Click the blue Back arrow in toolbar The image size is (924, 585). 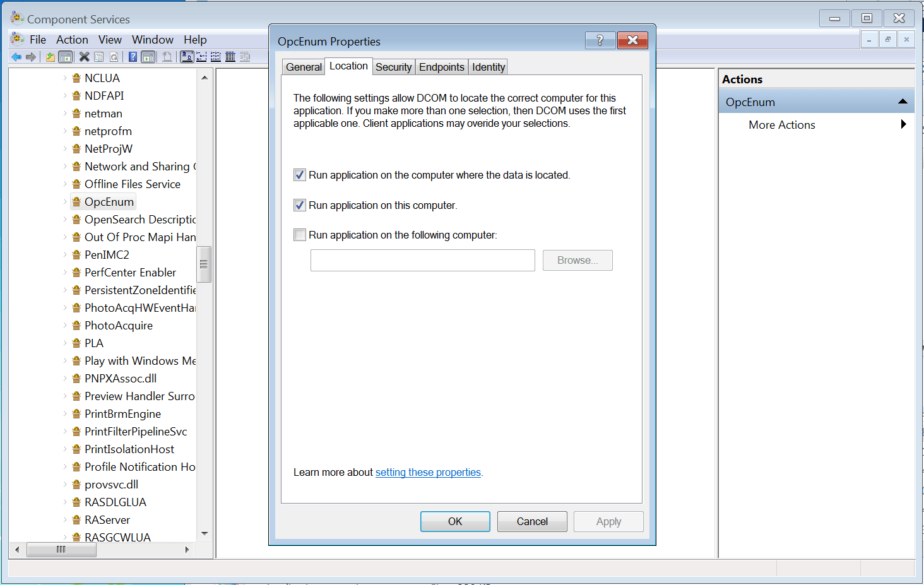click(x=16, y=57)
